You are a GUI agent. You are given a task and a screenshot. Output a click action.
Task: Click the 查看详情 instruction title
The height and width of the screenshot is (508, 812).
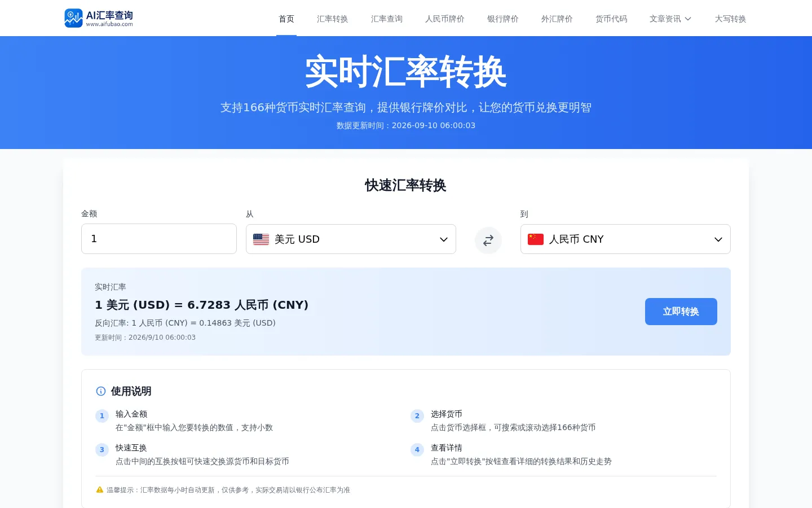[x=447, y=448]
